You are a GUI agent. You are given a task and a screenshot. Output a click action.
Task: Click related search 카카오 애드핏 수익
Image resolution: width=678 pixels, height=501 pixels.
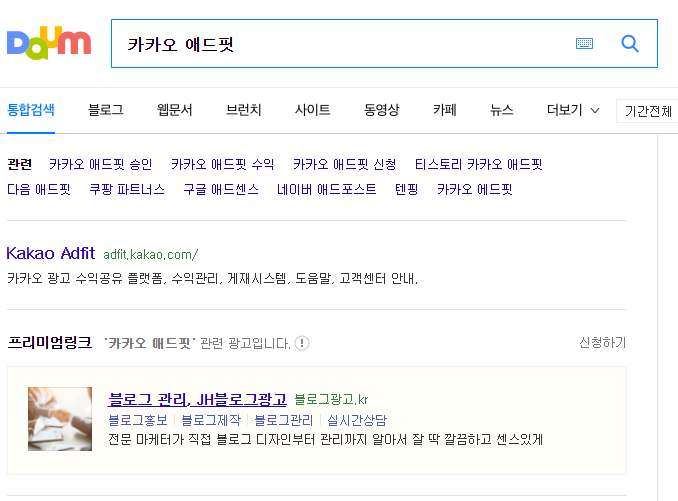[x=222, y=164]
